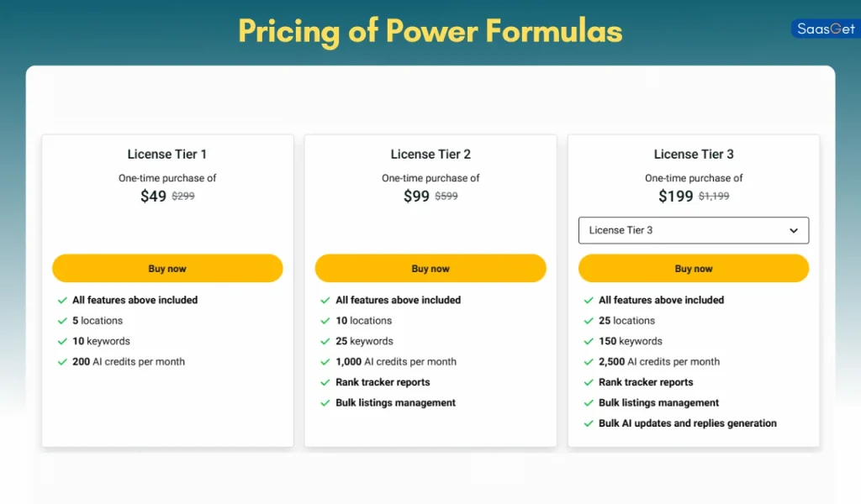Click the checkmark beside 'All features above included' in Tier 1

pos(62,300)
